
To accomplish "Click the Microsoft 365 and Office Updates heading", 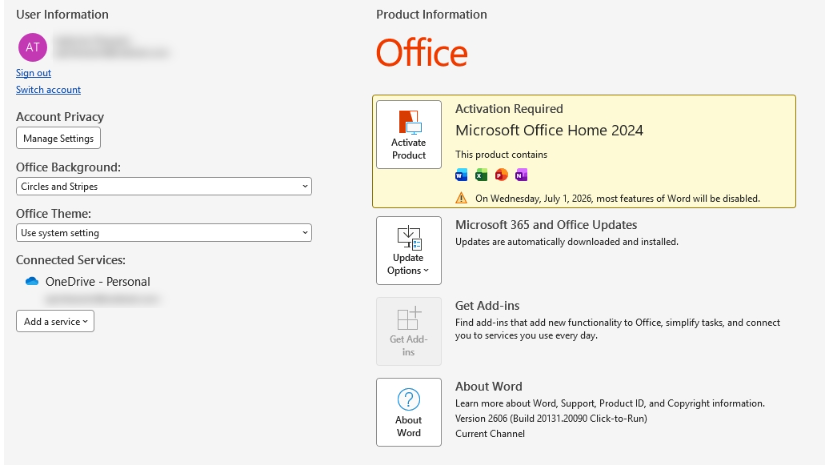I will click(x=546, y=225).
